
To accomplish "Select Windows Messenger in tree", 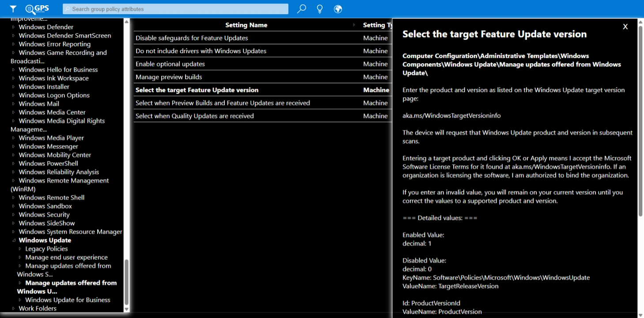I will pyautogui.click(x=48, y=146).
